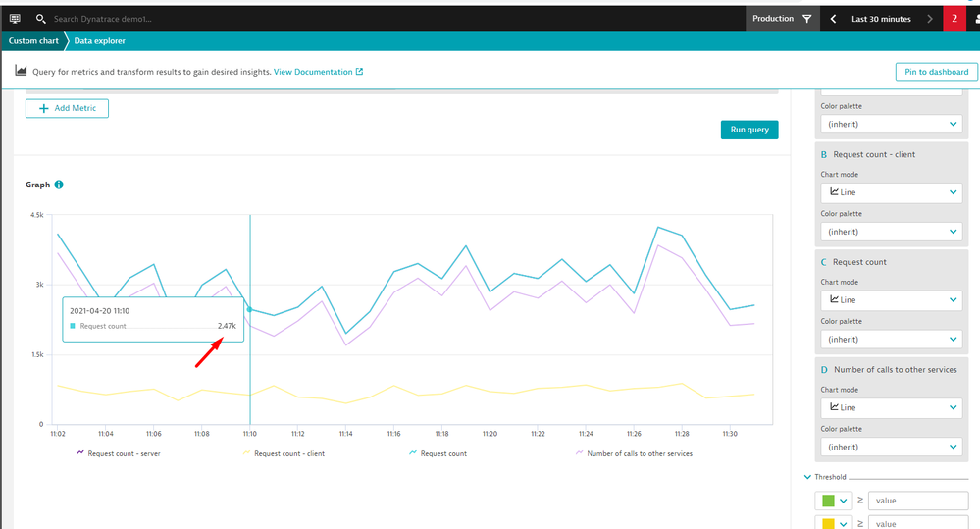Go to the next timeframe arrow
The height and width of the screenshot is (529, 980).
click(929, 19)
